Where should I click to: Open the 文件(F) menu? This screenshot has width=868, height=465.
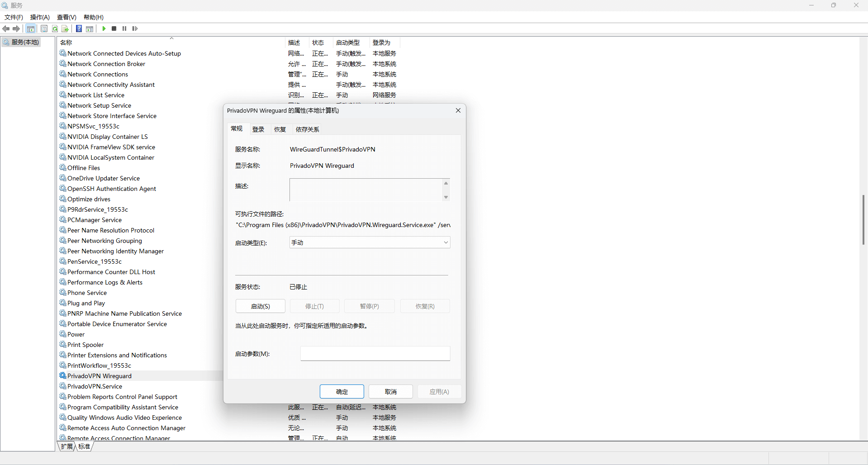14,17
